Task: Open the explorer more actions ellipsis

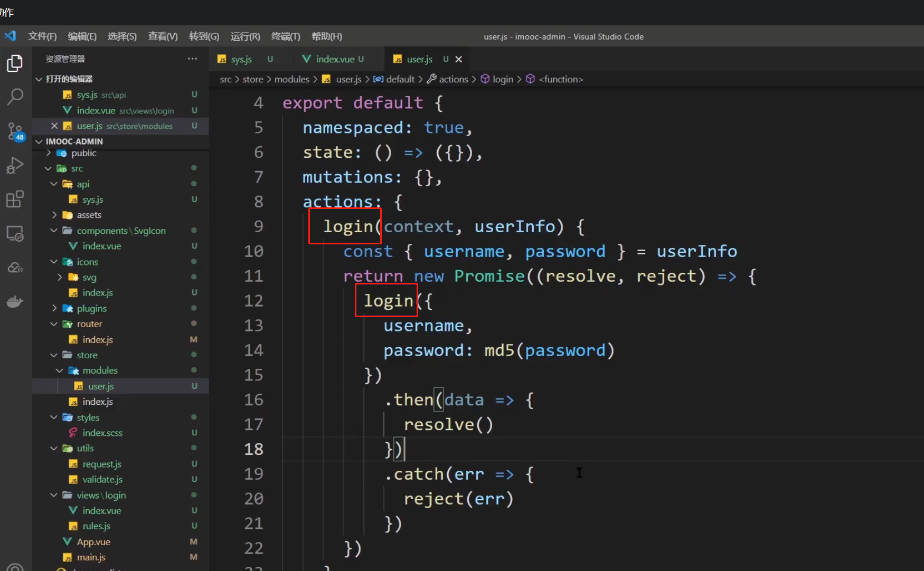Action: pos(192,59)
